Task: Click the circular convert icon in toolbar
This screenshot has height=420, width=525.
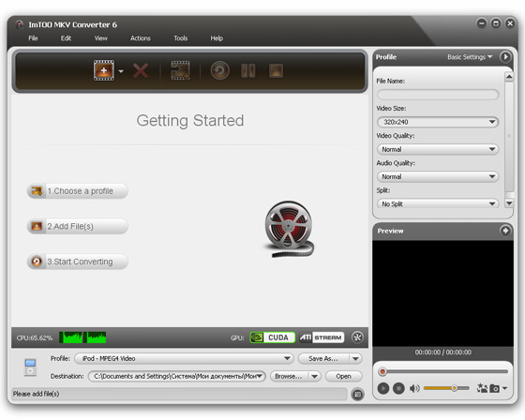Action: pos(220,70)
